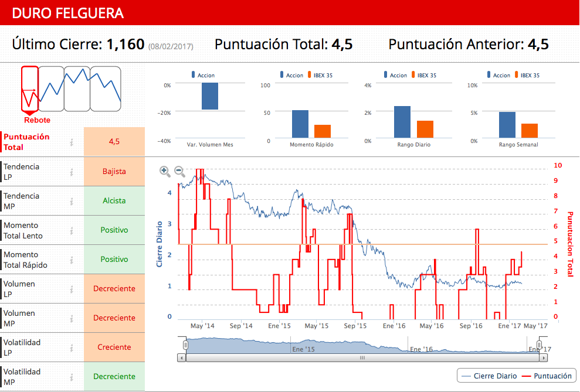Click Positivo for Momento Total Lento
Screen dimensions: 580x392
(114, 230)
